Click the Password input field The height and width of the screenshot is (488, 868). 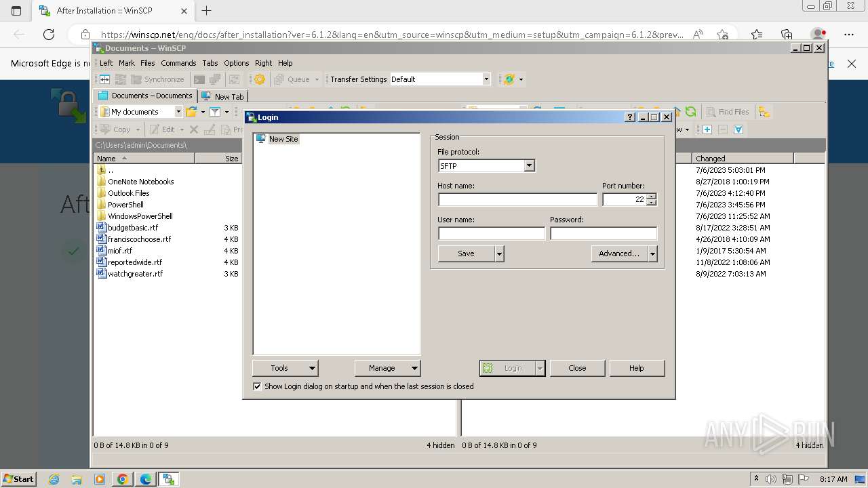604,233
